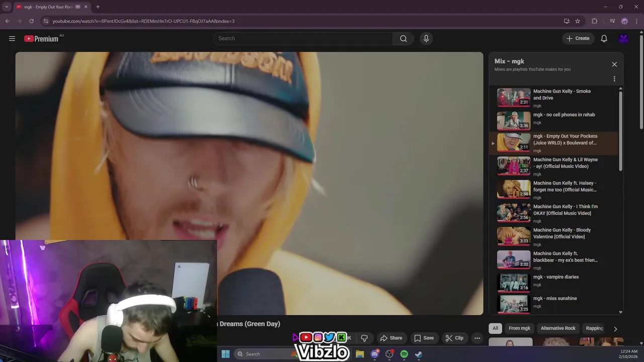Screen dimensions: 644x362
Task: Select the Alternative Rock chip
Action: 558,328
